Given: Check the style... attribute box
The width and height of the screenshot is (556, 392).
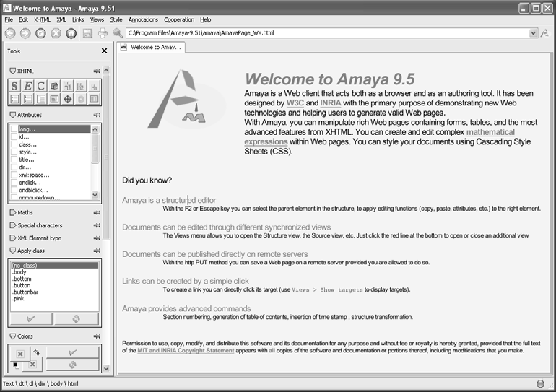Looking at the screenshot, I should click(x=14, y=152).
